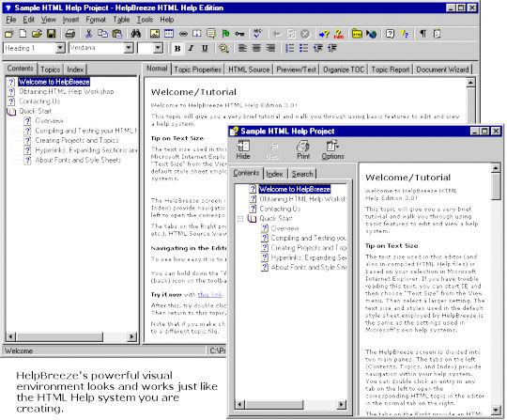Image resolution: width=507 pixels, height=420 pixels.
Task: Cut selection with the scissors icon
Action: (88, 34)
